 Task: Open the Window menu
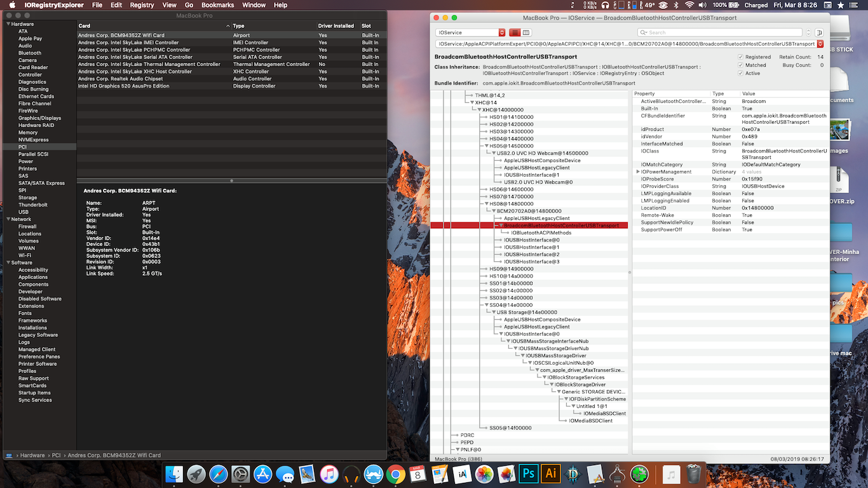coord(254,5)
